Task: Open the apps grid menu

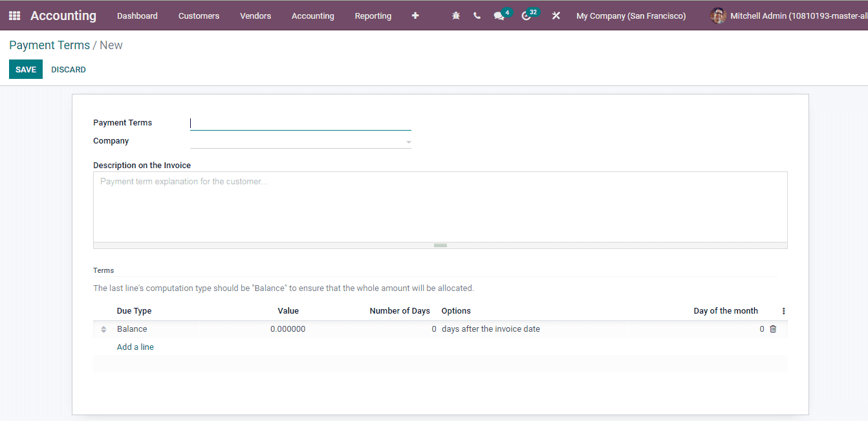Action: coord(14,15)
